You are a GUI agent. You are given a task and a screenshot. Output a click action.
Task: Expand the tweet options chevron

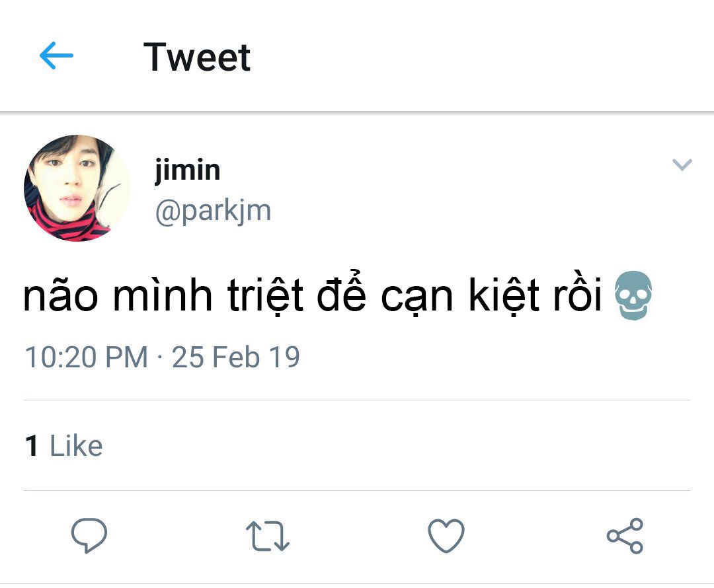click(682, 165)
